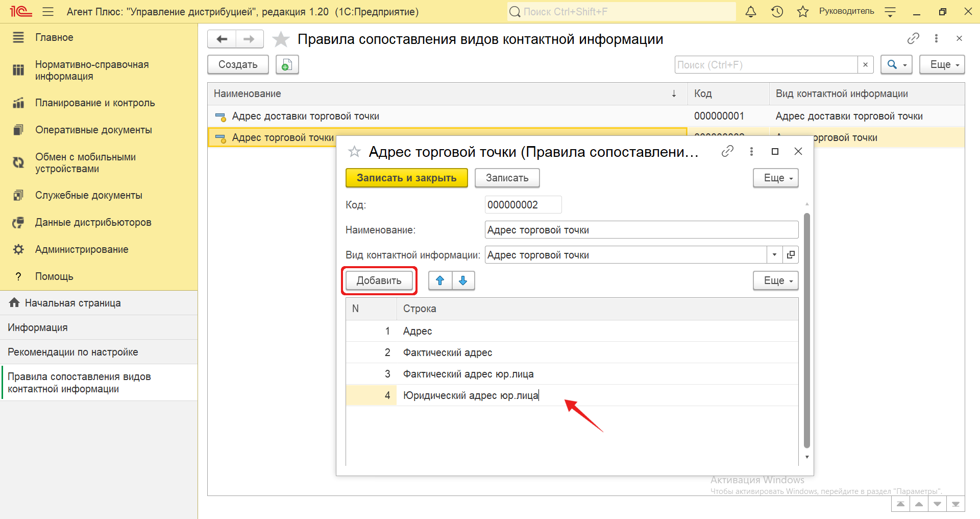This screenshot has height=519, width=980.
Task: Click Вид контактной информации column header
Action: 867,93
